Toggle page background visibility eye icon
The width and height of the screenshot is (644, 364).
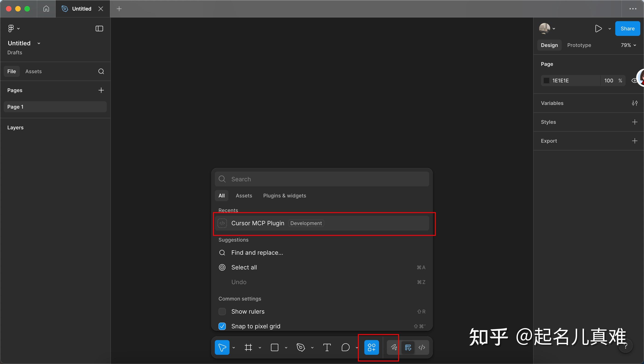point(635,81)
